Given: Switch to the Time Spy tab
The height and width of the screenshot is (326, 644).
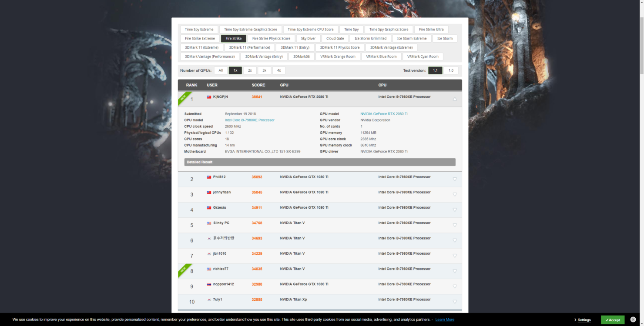Looking at the screenshot, I should pyautogui.click(x=351, y=30).
